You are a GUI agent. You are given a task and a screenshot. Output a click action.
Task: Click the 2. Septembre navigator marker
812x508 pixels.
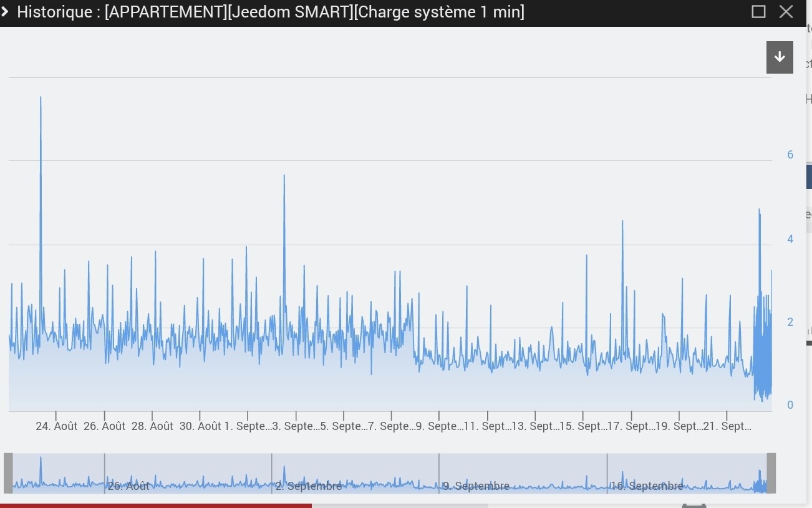tap(309, 486)
